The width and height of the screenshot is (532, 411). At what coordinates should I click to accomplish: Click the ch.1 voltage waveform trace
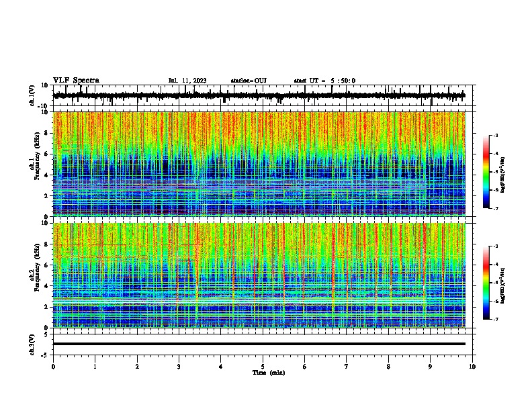[x=259, y=95]
